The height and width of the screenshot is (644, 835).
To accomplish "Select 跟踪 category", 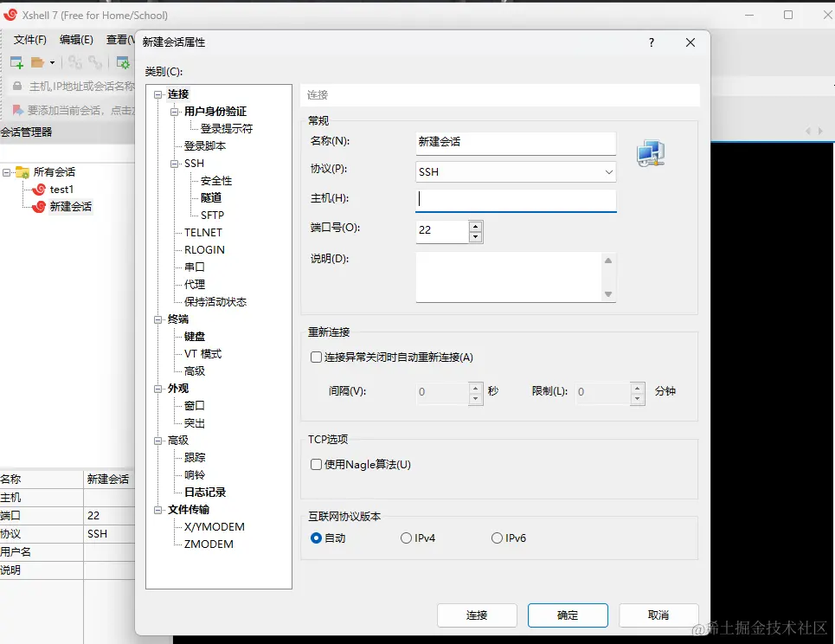I will point(195,458).
